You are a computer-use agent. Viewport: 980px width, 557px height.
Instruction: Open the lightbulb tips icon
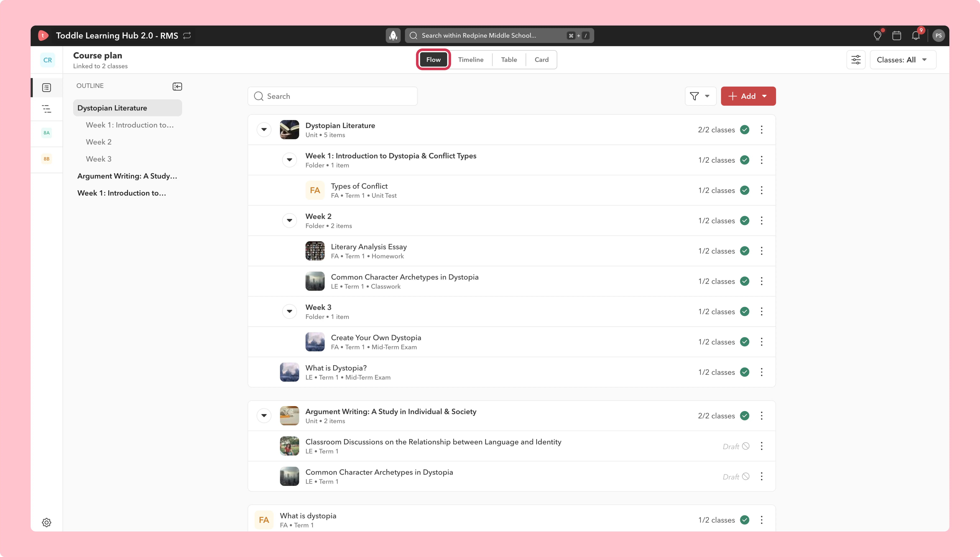(x=877, y=36)
